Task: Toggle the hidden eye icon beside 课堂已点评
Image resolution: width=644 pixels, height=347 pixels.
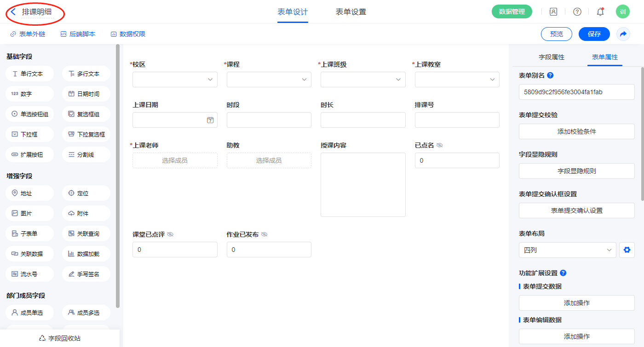Action: [170, 234]
